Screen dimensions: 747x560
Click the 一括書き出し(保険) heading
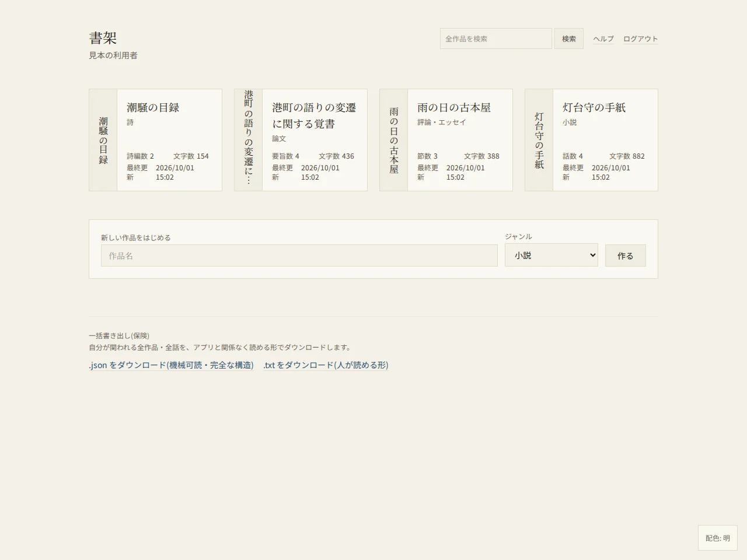(119, 335)
